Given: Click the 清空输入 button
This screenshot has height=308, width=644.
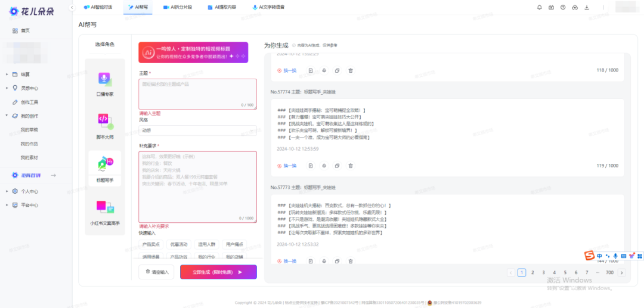Looking at the screenshot, I should click(156, 272).
